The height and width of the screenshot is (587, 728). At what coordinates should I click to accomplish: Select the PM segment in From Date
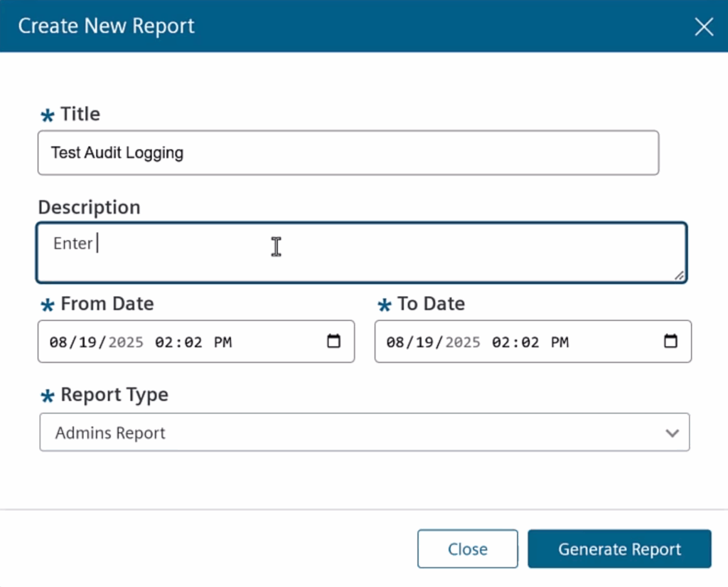223,342
